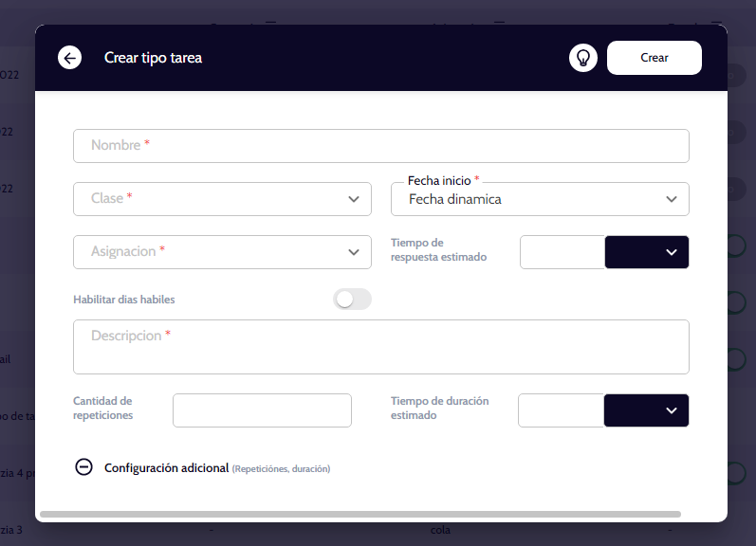This screenshot has width=756, height=546.
Task: Click the Crear button
Action: (654, 58)
